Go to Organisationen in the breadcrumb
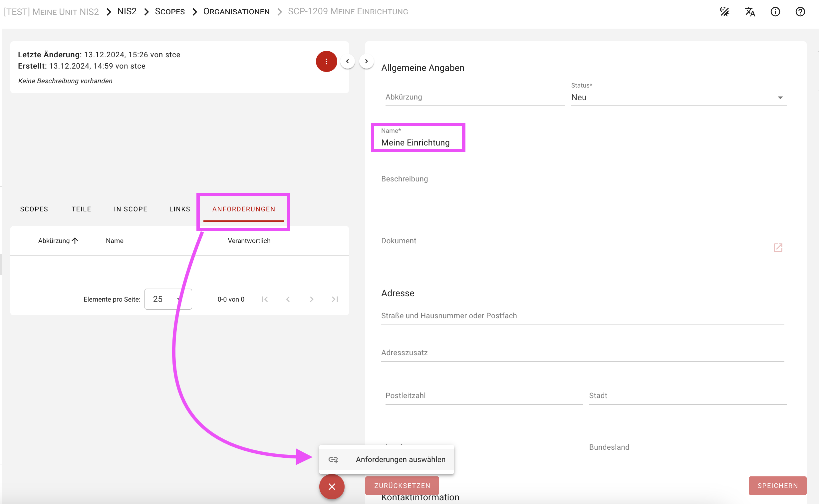Image resolution: width=819 pixels, height=504 pixels. click(236, 12)
